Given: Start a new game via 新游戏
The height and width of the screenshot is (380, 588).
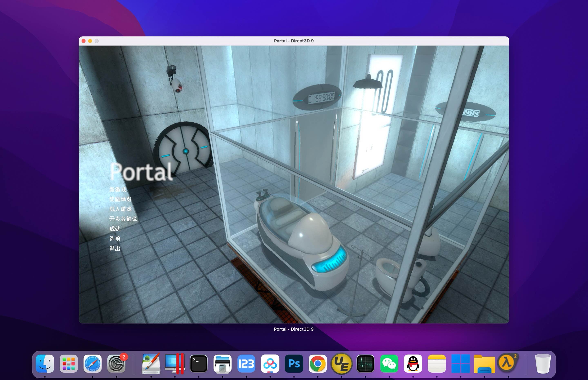Looking at the screenshot, I should [118, 190].
